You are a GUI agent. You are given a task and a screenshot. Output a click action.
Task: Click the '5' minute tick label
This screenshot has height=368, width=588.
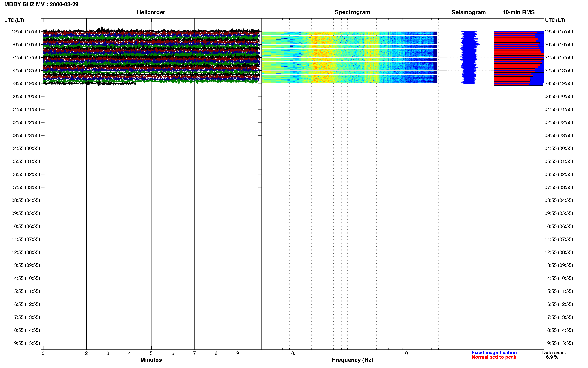(151, 353)
